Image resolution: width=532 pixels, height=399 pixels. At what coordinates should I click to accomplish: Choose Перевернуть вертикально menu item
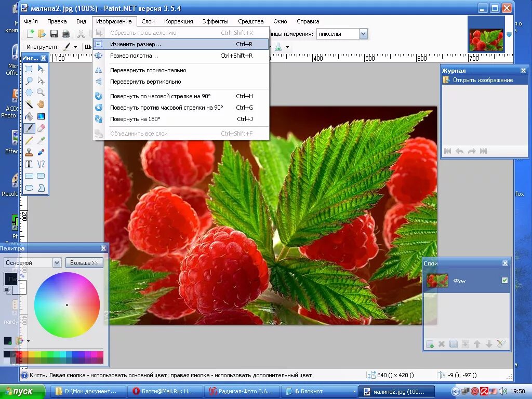click(181, 82)
